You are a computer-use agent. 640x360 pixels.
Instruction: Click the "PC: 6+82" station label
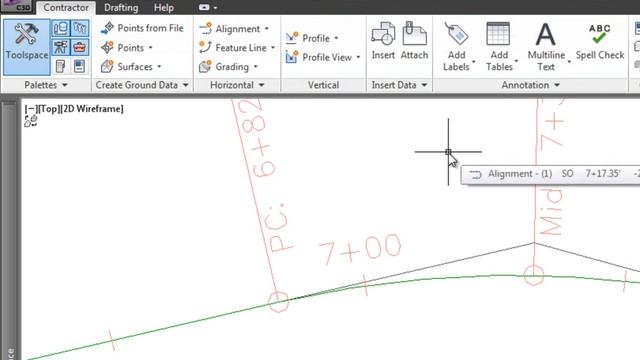pyautogui.click(x=263, y=176)
